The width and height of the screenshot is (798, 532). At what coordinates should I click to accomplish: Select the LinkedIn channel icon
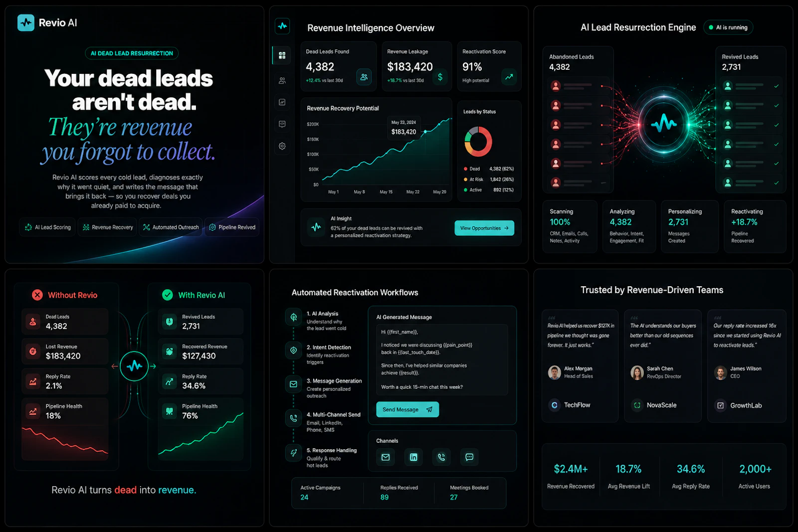point(413,457)
